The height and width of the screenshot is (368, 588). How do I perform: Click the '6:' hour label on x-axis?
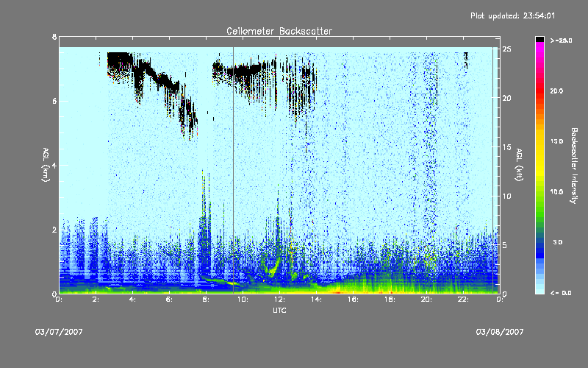tap(169, 300)
